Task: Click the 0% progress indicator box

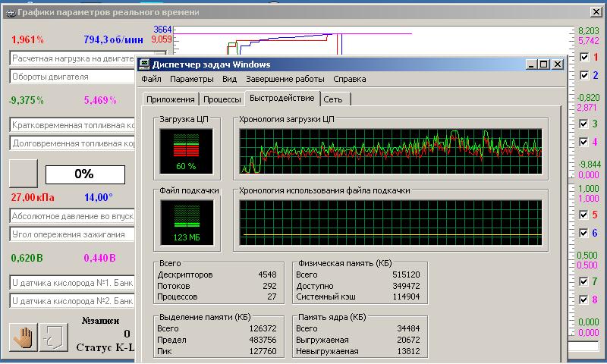Action: point(83,174)
